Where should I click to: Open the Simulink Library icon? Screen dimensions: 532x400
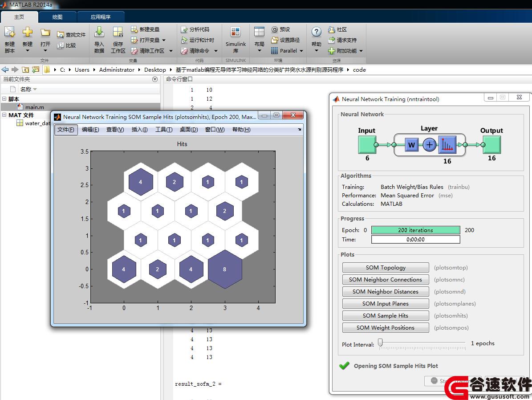click(x=236, y=32)
